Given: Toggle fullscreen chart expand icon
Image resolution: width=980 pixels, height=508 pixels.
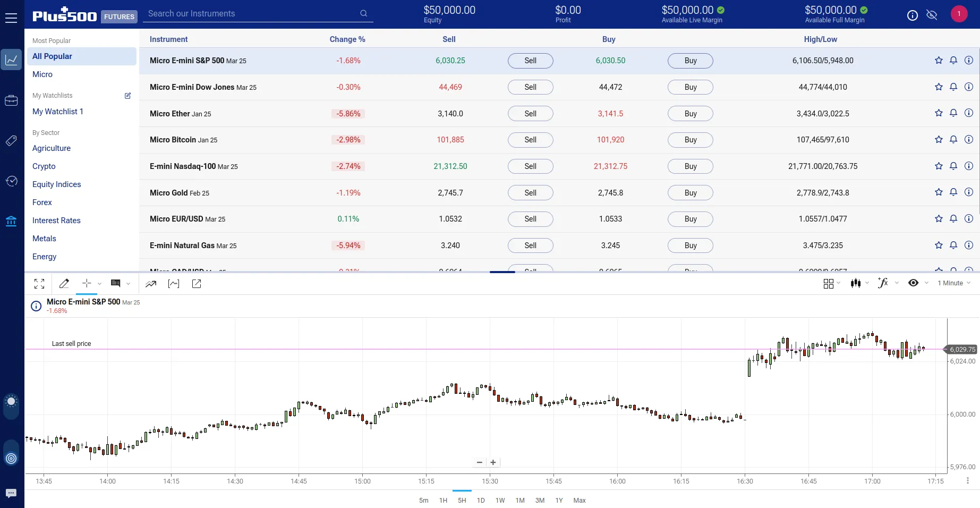Looking at the screenshot, I should pos(39,284).
